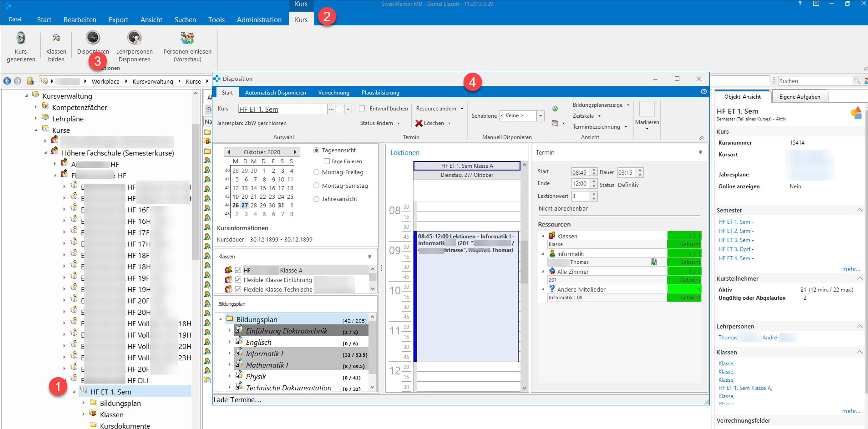Pin the Termin panel
Image resolution: width=868 pixels, height=429 pixels.
[700, 152]
